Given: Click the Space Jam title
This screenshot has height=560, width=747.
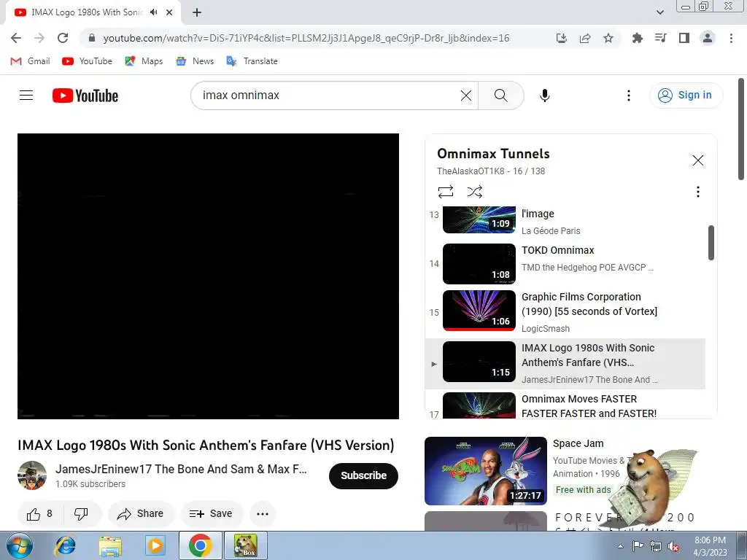Looking at the screenshot, I should (x=578, y=443).
